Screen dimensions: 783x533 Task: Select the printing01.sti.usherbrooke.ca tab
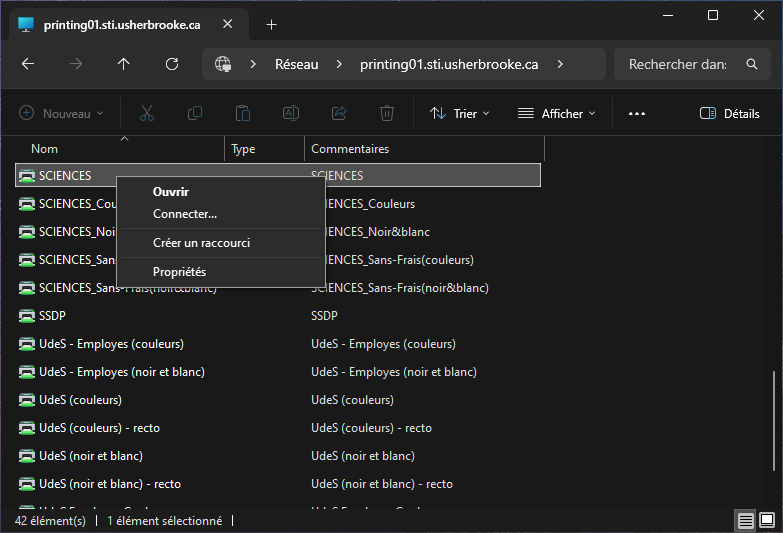coord(129,24)
